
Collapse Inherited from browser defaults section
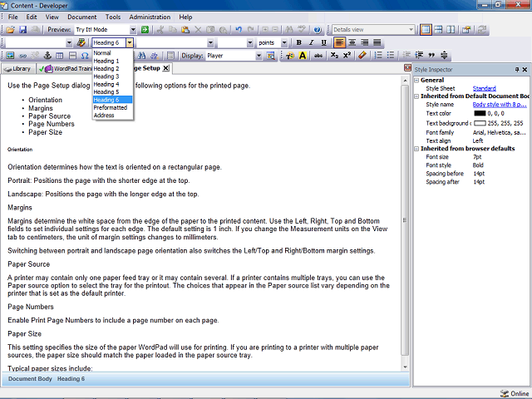pos(416,149)
